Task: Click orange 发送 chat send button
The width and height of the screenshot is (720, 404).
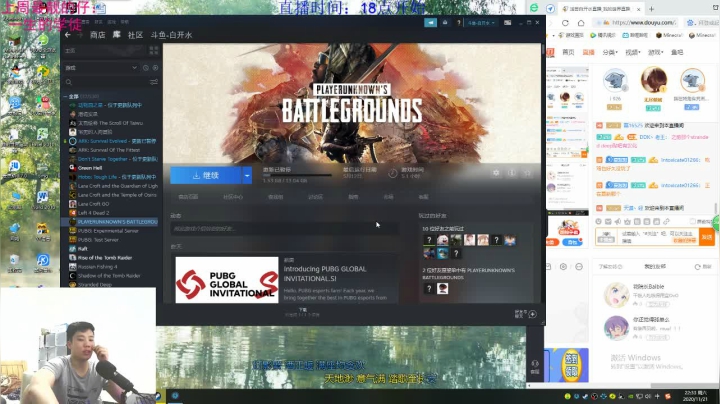Action: pos(707,237)
